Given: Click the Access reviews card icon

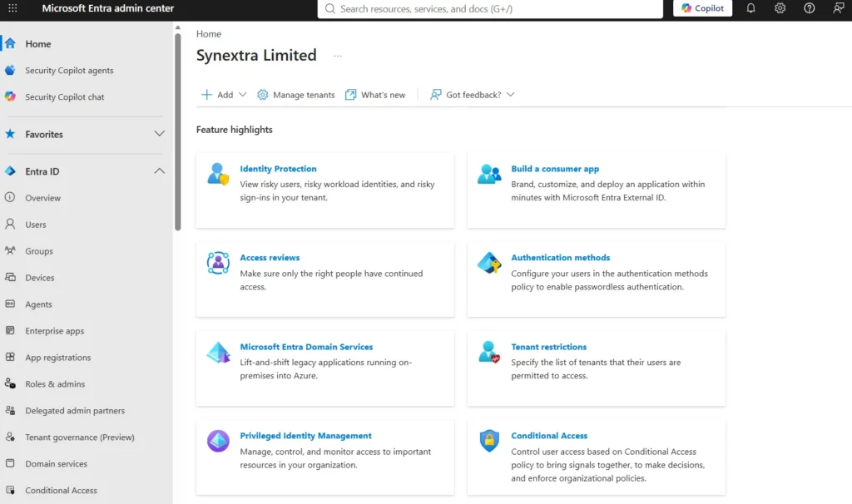Looking at the screenshot, I should tap(218, 263).
